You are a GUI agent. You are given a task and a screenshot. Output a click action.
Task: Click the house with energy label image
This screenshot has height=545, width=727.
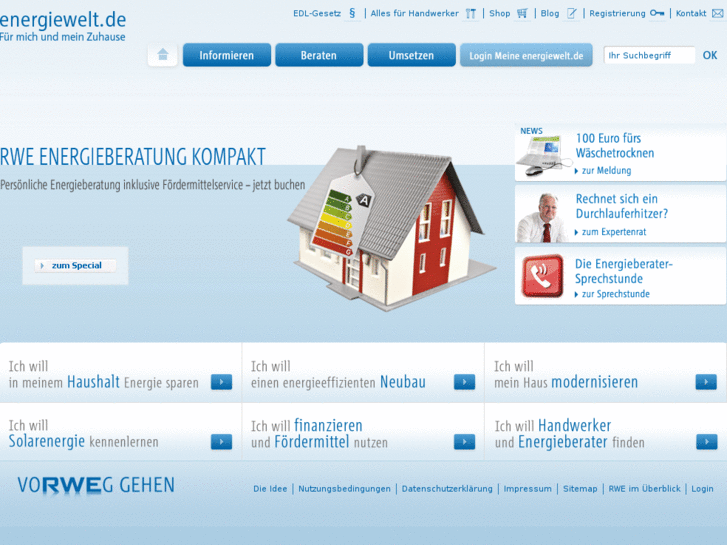[x=391, y=227]
